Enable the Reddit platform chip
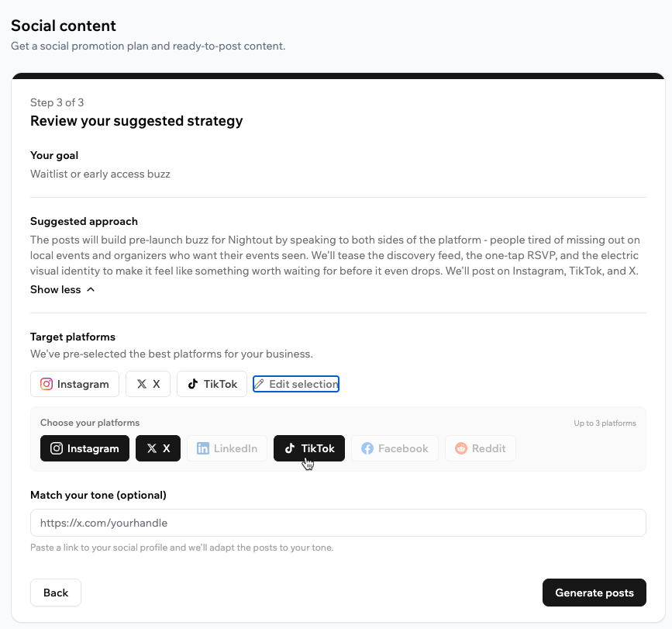672x629 pixels. tap(480, 448)
